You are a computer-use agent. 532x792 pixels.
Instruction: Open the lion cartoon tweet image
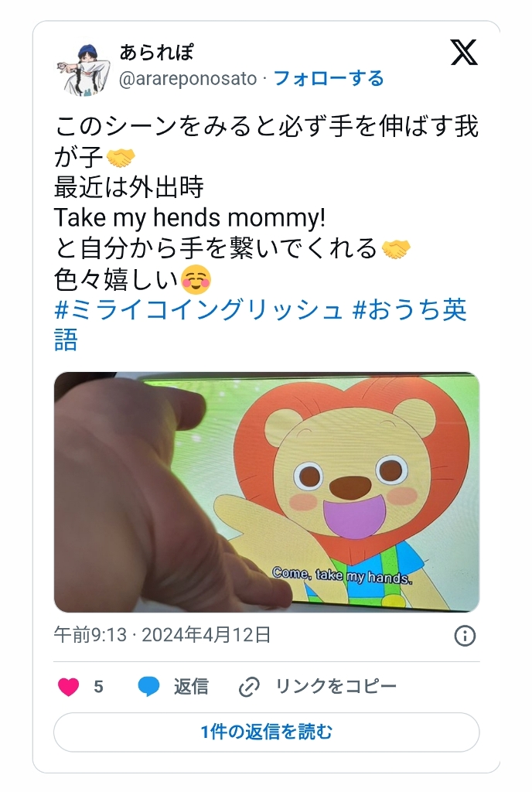267,492
